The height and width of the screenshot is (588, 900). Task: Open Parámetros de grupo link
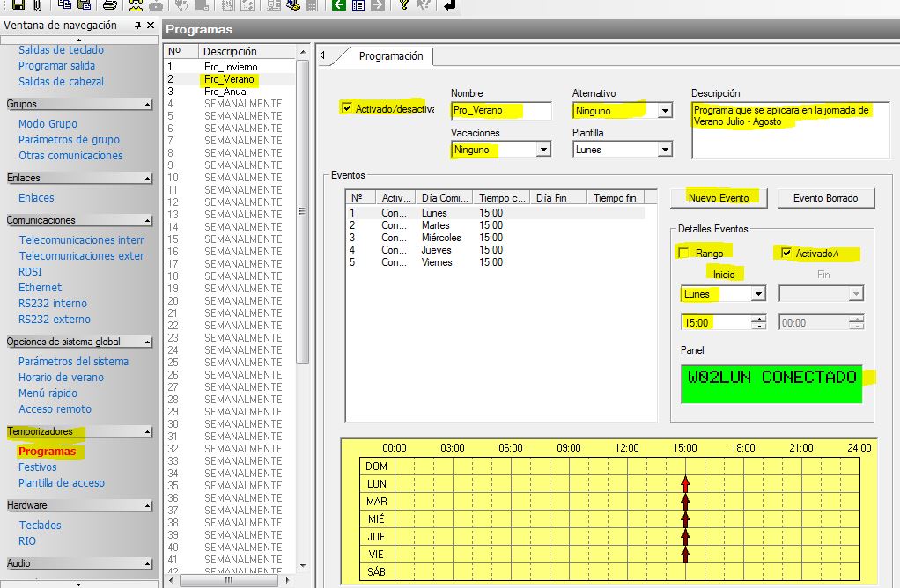coord(69,139)
